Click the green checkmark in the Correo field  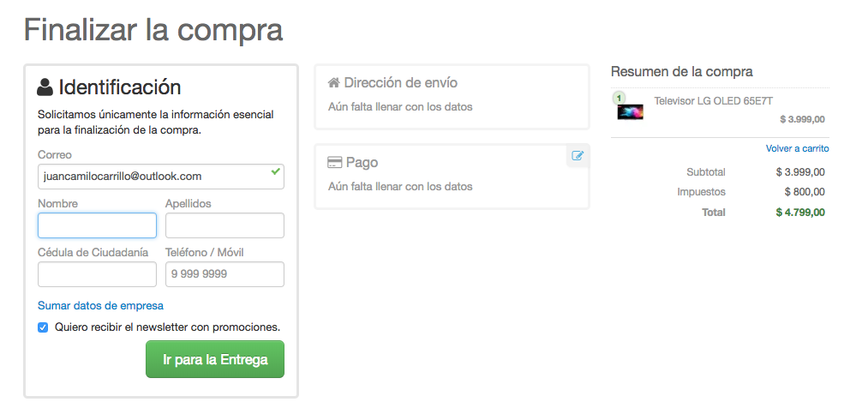coord(274,171)
